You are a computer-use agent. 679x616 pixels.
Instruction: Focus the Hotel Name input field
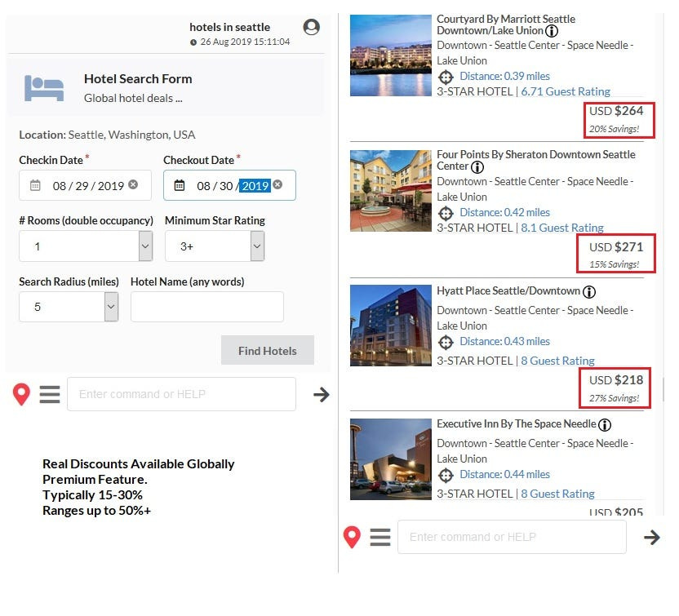pyautogui.click(x=207, y=307)
